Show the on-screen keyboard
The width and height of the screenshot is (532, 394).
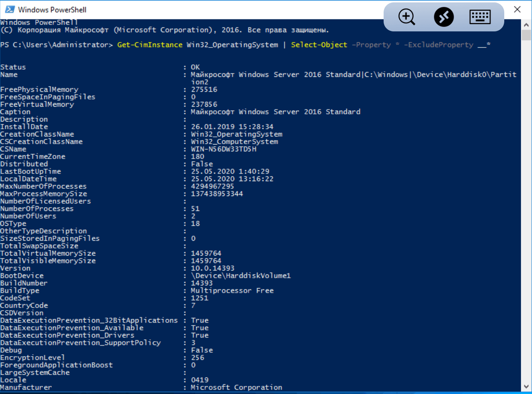480,17
